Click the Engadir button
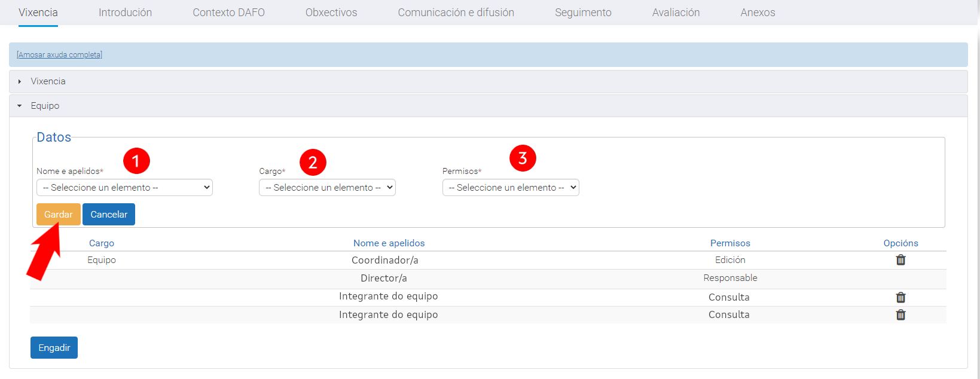Viewport: 980px width, 379px height. [54, 348]
